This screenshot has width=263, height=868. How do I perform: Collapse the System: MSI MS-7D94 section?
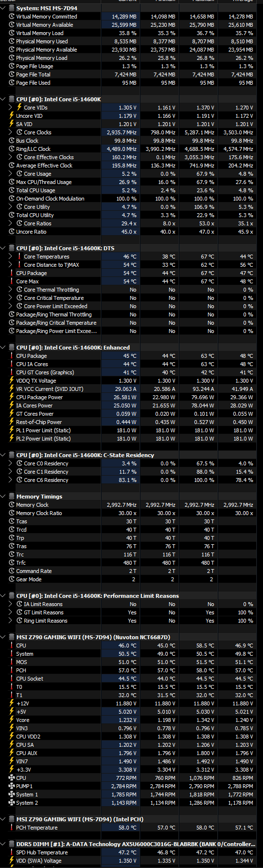4,8
